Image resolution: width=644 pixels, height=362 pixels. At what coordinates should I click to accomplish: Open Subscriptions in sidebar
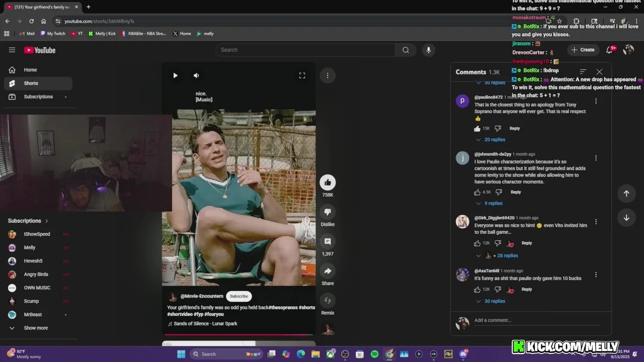point(38,97)
